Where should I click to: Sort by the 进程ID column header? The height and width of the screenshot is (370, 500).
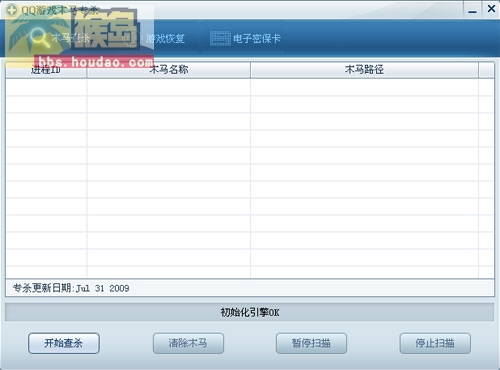[46, 70]
